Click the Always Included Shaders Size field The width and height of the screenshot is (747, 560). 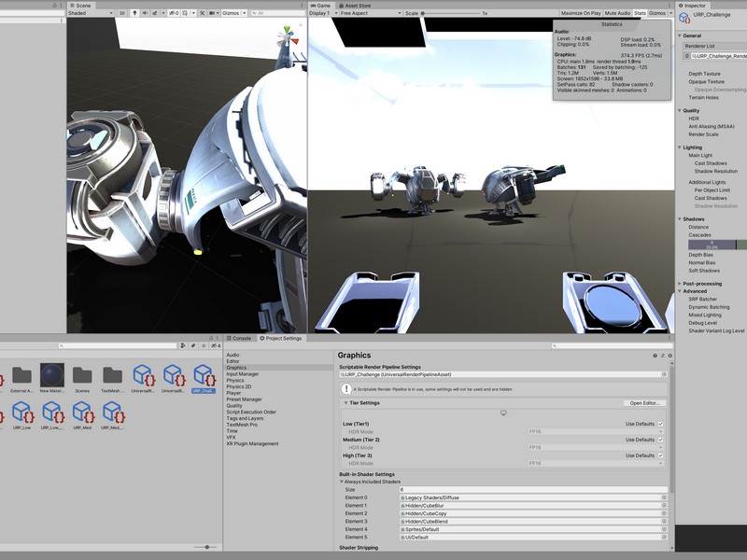pyautogui.click(x=532, y=489)
